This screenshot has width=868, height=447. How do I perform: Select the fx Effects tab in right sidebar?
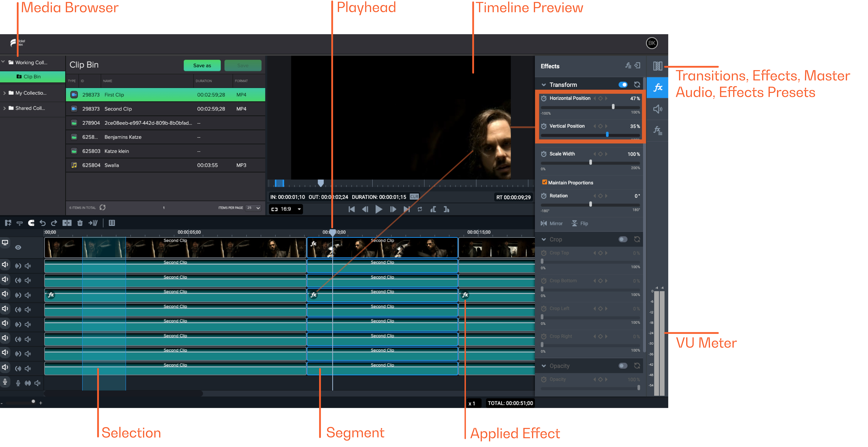click(657, 88)
